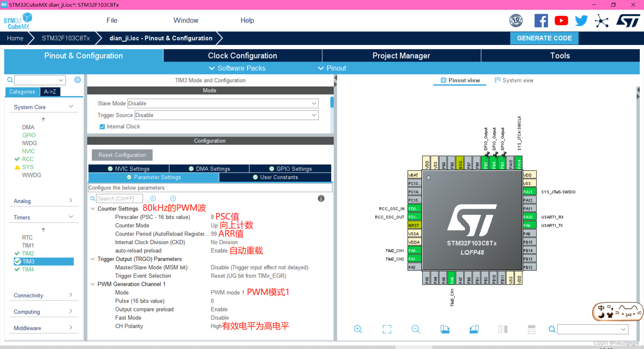Open the peripheral search combo box
Image resolution: width=644 pixels, height=349 pixels.
pyautogui.click(x=40, y=80)
